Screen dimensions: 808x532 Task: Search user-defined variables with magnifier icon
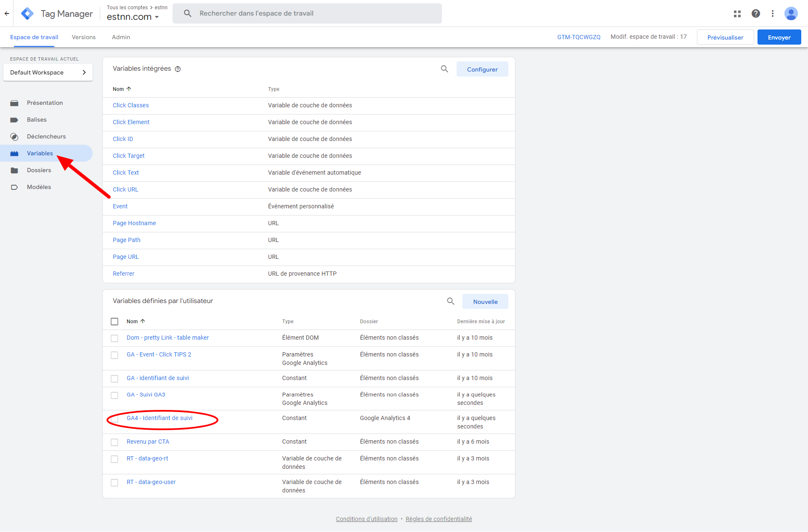coord(450,301)
